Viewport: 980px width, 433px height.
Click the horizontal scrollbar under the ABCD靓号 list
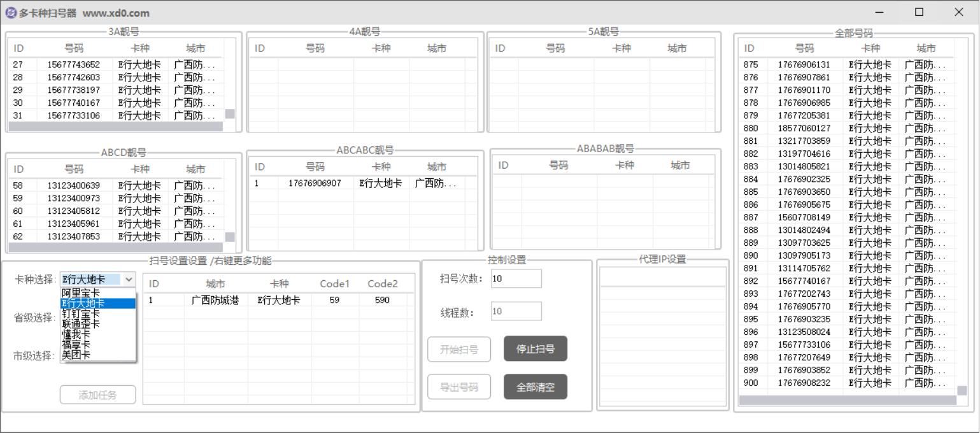click(x=116, y=247)
